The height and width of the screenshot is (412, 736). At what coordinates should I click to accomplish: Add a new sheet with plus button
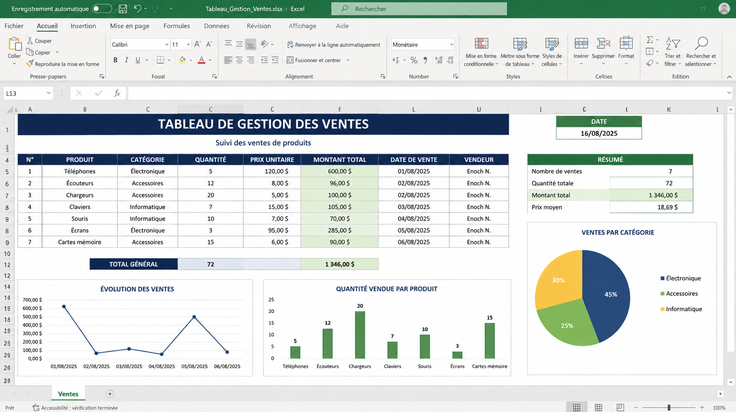pyautogui.click(x=109, y=394)
